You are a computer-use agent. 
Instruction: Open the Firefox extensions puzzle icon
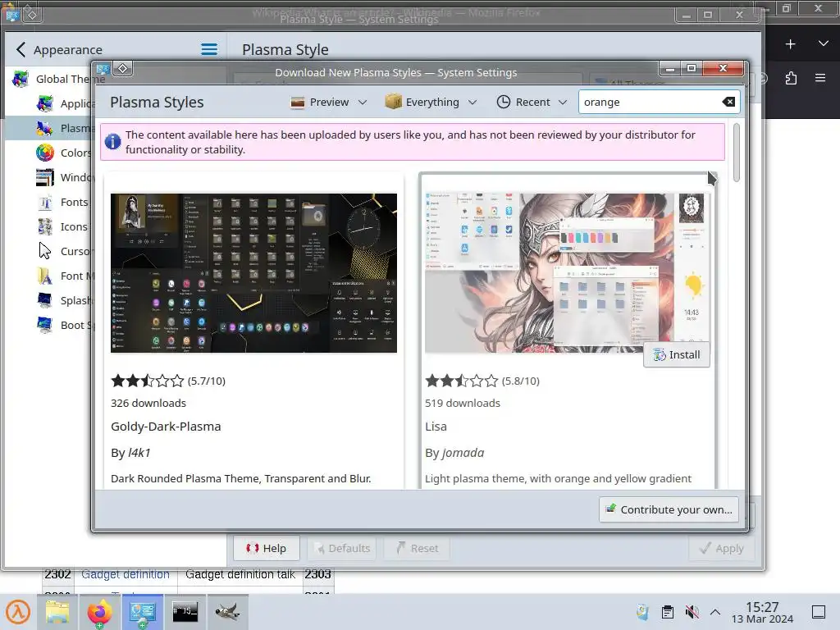tap(791, 78)
